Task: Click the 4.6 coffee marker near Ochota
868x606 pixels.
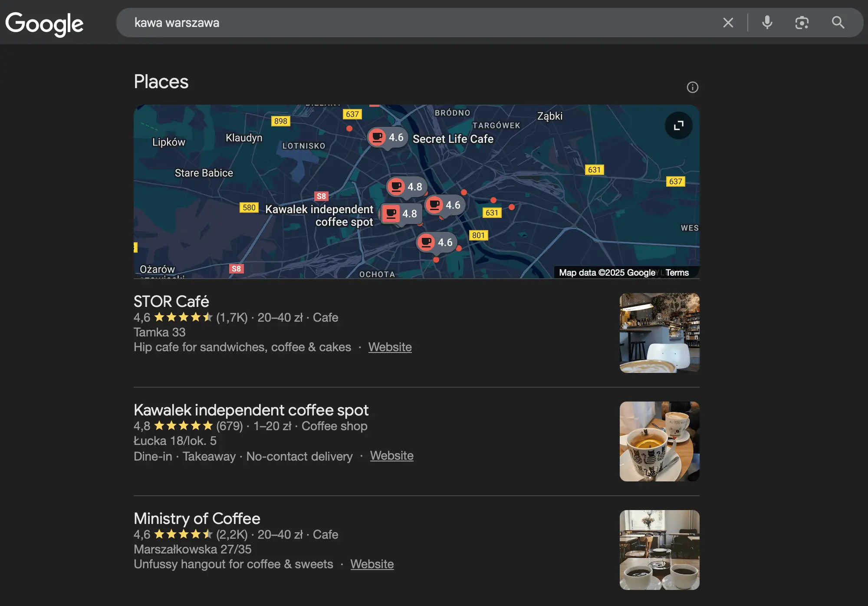Action: (436, 242)
